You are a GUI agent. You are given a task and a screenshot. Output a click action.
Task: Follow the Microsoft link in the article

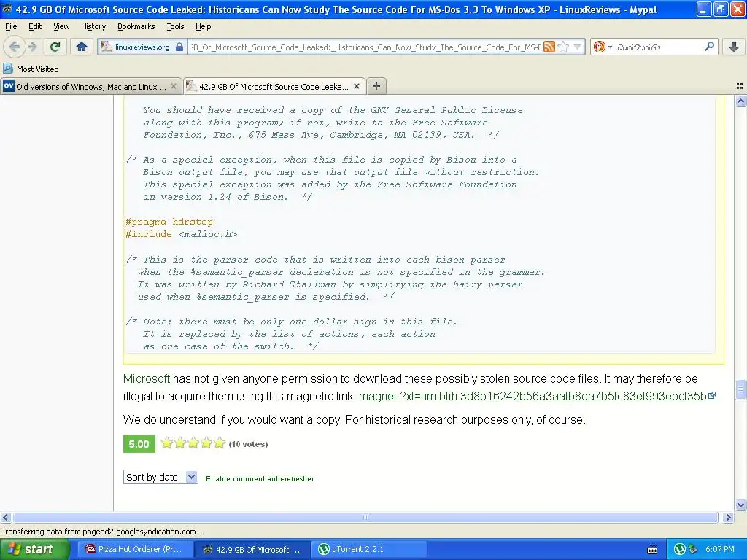tap(146, 378)
